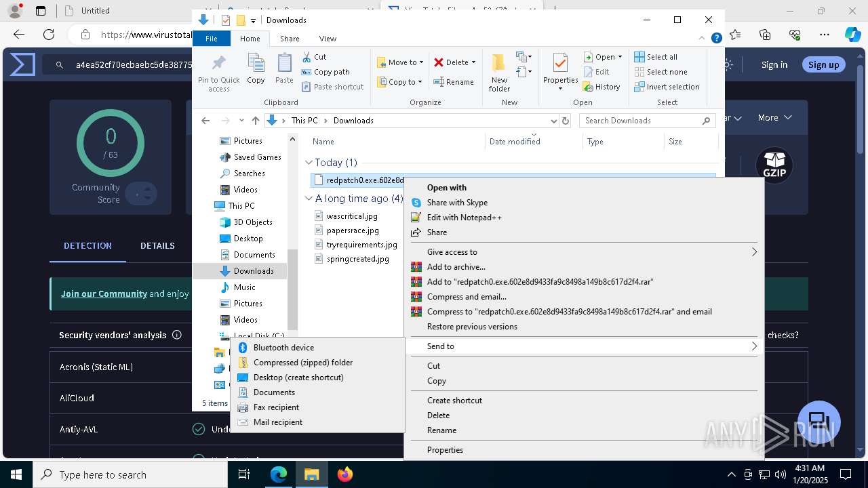Image resolution: width=868 pixels, height=488 pixels.
Task: Click the refresh button beside address bar
Action: (566, 121)
